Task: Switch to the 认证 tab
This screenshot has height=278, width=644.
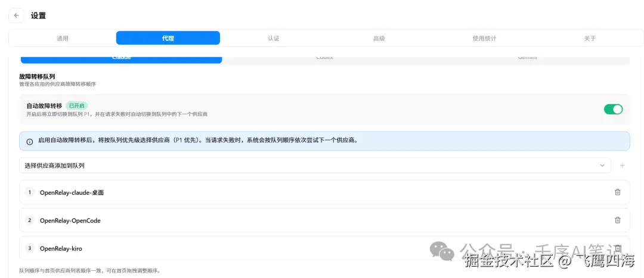Action: pos(274,38)
